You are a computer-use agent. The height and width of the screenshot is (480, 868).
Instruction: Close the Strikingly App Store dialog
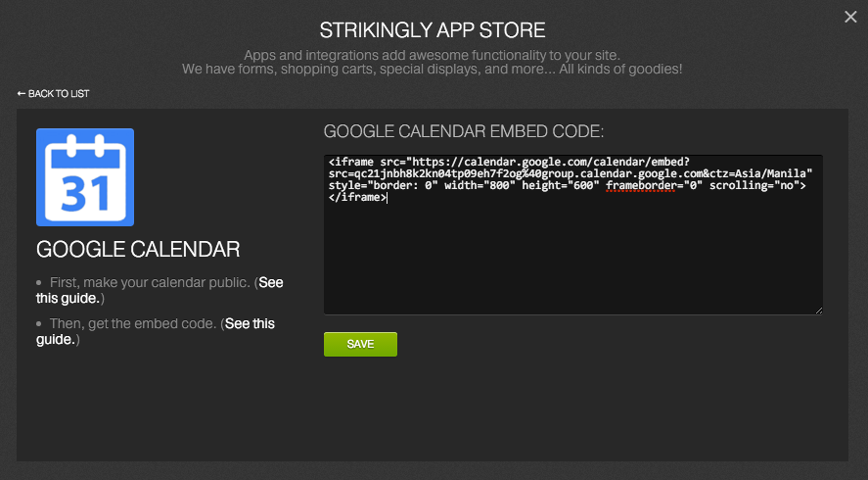[x=850, y=18]
